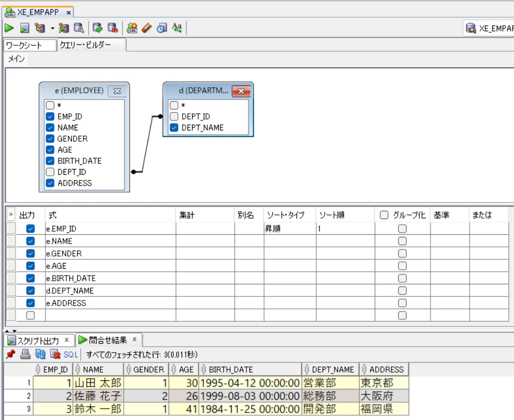Image resolution: width=514 pixels, height=420 pixels.
Task: Click the Autotrace toolbar icon
Action: [64, 28]
